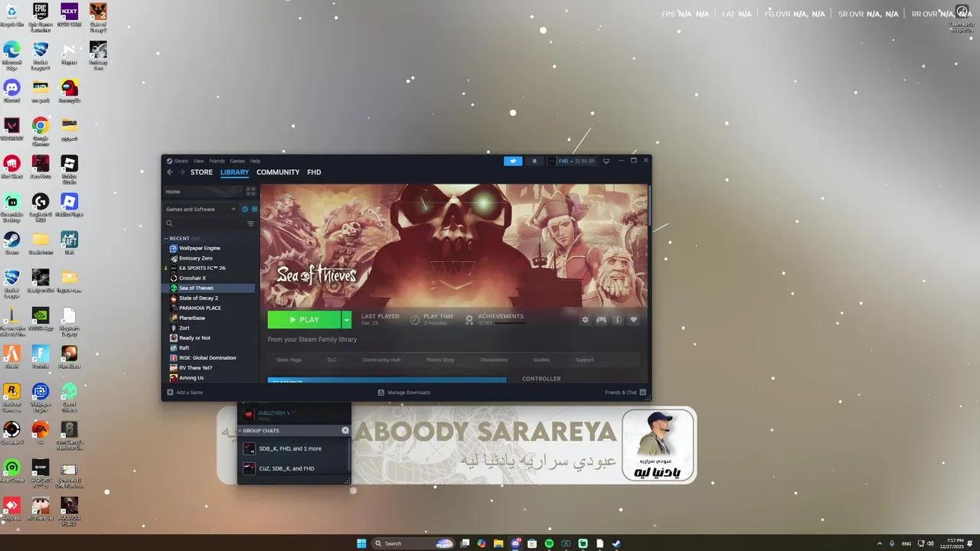Open the STORE tab in Steam
The height and width of the screenshot is (551, 980).
(x=201, y=172)
